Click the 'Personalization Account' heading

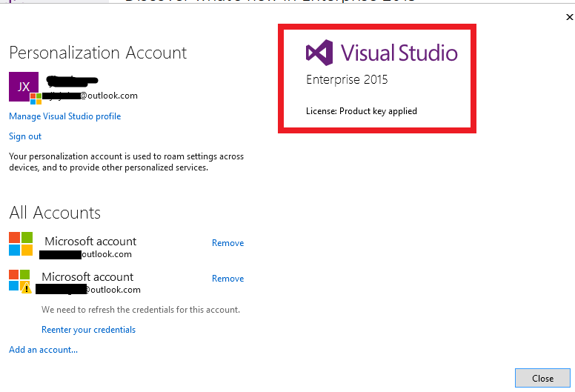tap(98, 53)
